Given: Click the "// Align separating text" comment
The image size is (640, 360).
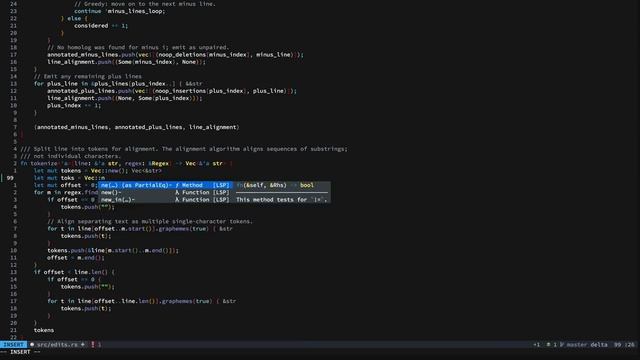Looking at the screenshot, I should [150, 222].
